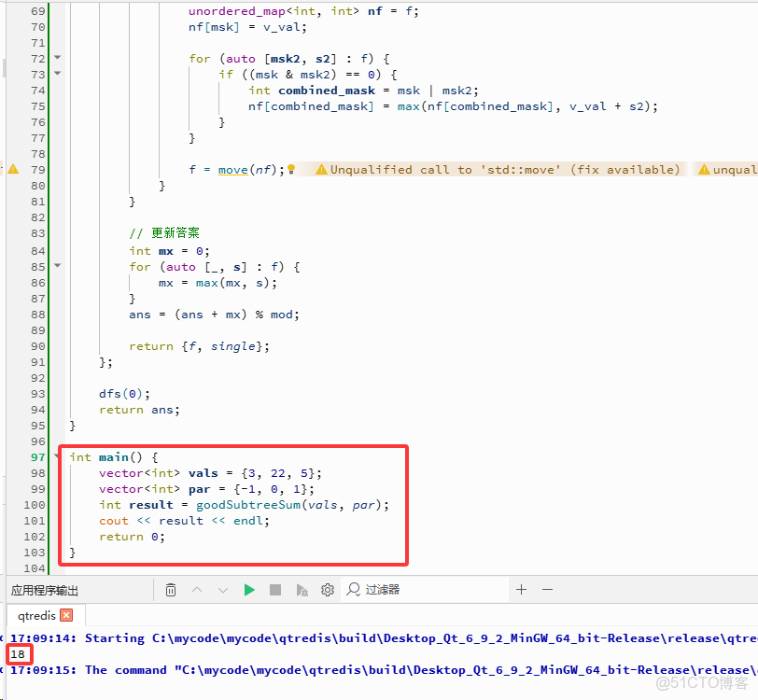Screen dimensions: 758x700
Task: Select the qtredis output tab
Action: coord(36,615)
